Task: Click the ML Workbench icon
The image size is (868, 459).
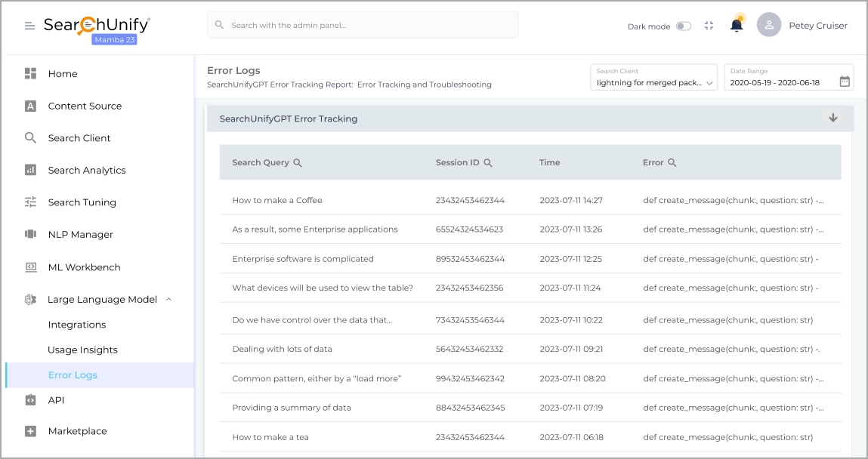Action: pyautogui.click(x=30, y=267)
